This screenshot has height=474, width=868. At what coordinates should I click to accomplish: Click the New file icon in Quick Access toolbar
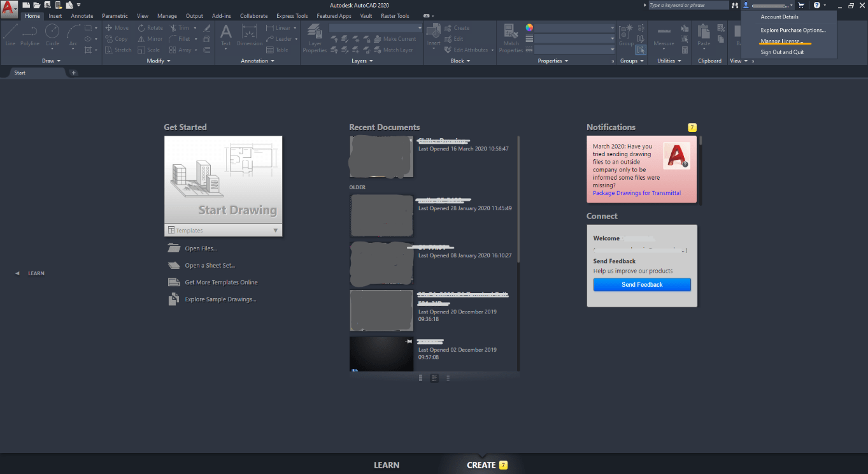point(27,5)
